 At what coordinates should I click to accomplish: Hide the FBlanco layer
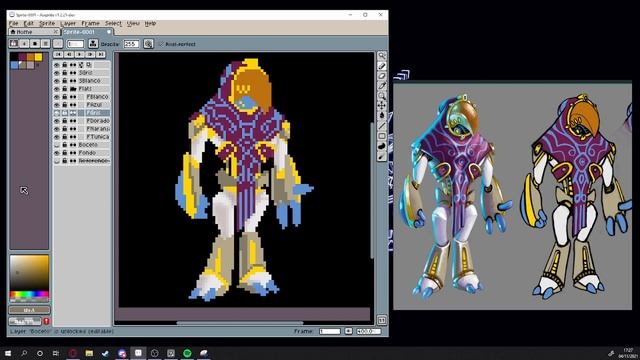57,97
